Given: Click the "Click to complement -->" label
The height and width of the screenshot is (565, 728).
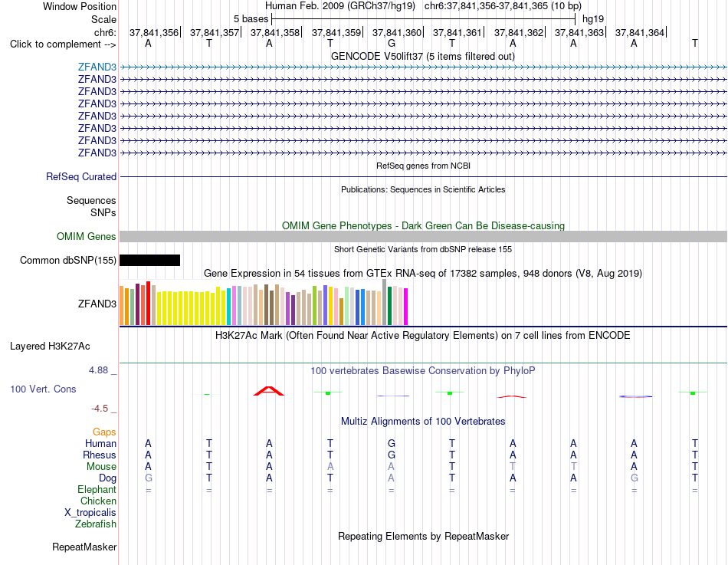Looking at the screenshot, I should (63, 44).
